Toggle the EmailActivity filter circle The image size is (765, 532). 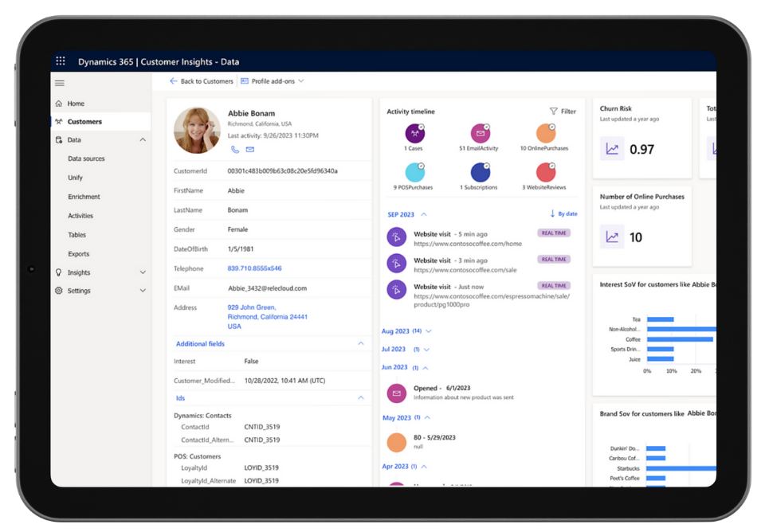click(x=480, y=133)
